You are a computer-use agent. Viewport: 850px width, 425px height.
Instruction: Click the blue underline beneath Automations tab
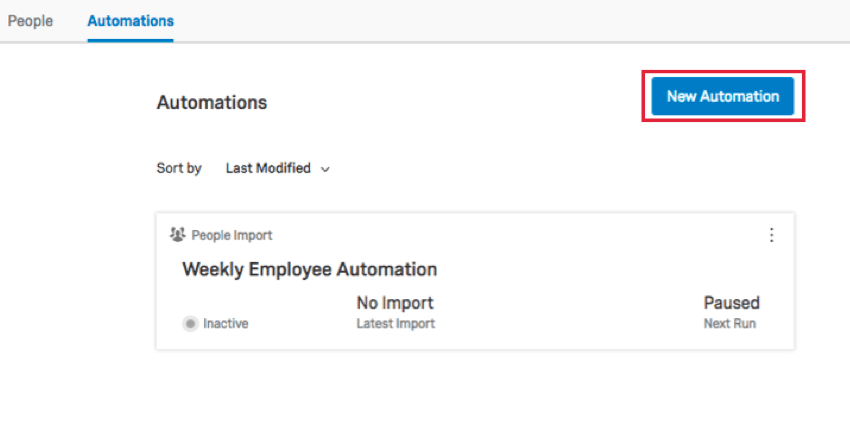click(131, 41)
